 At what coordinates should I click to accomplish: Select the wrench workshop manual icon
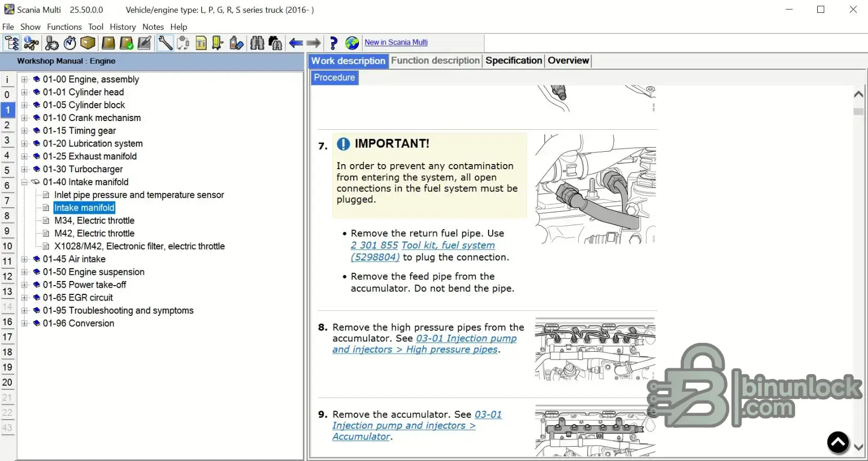[165, 43]
